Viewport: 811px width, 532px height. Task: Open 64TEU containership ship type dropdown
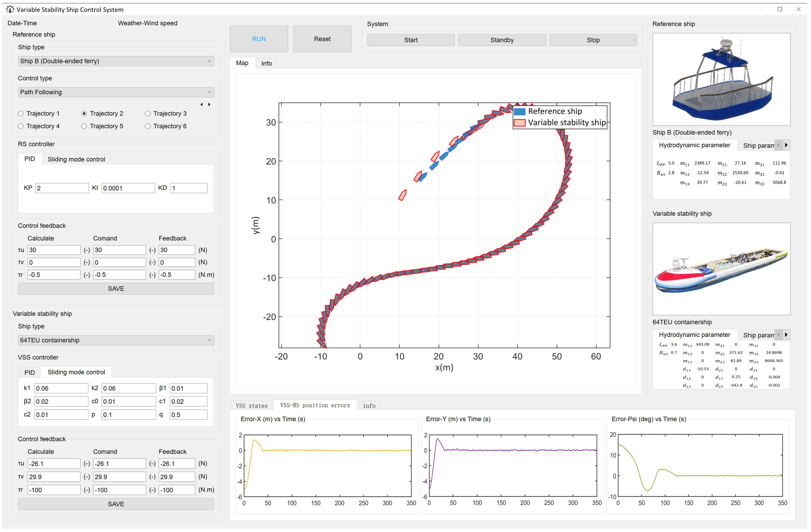(x=116, y=340)
